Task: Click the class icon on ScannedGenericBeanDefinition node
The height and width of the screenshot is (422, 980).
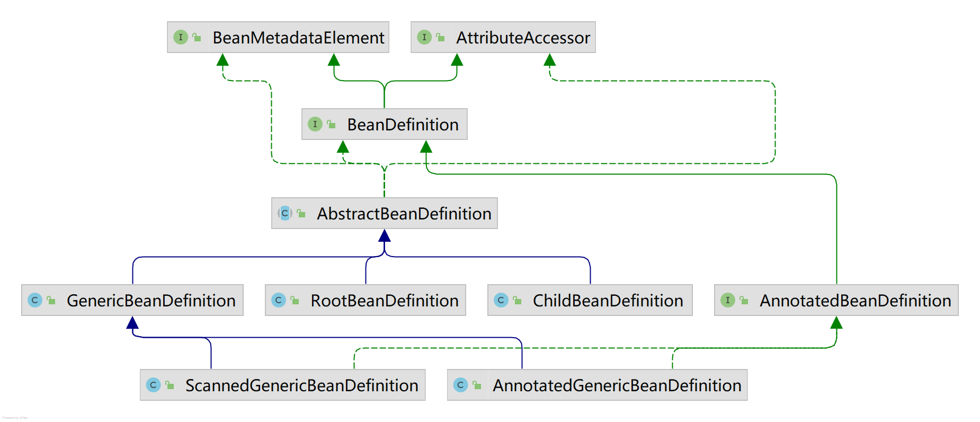Action: coord(154,385)
